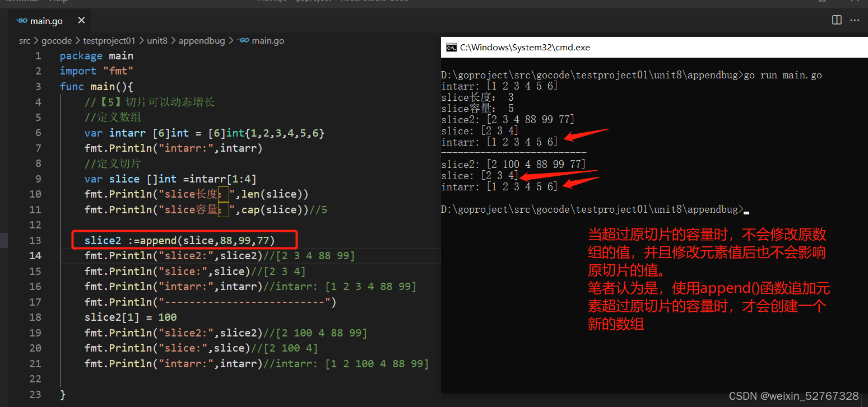The image size is (868, 407).
Task: Expand the testproject01 breadcrumb
Action: 109,40
